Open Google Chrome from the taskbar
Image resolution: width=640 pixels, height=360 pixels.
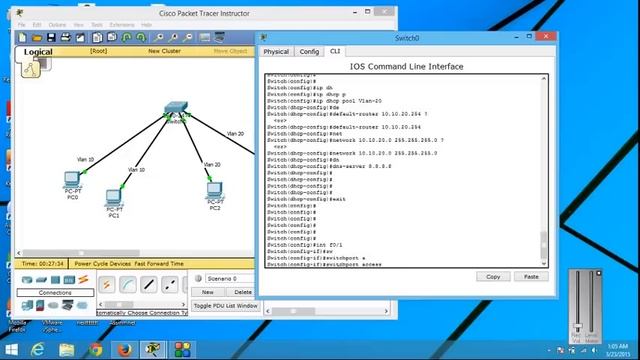96,350
